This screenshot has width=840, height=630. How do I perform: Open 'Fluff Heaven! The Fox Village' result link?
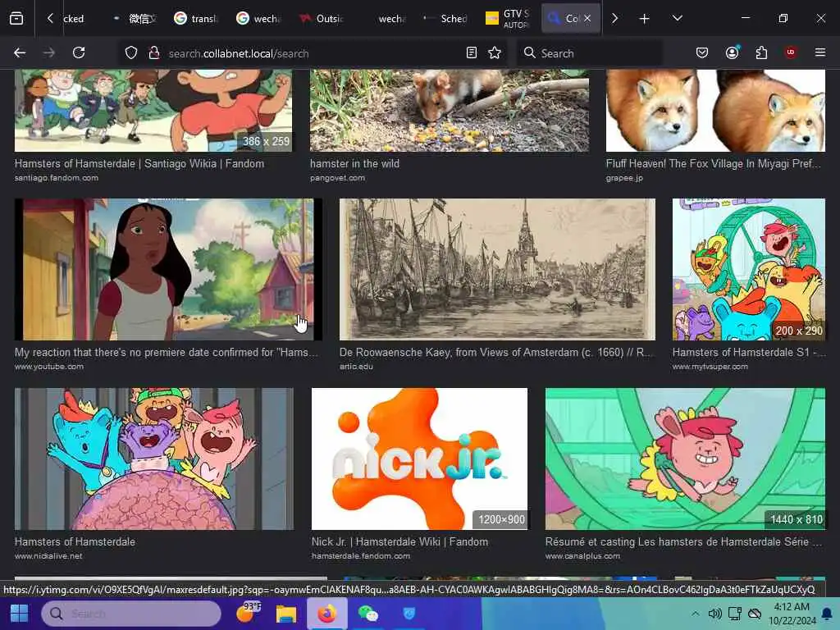(x=713, y=164)
